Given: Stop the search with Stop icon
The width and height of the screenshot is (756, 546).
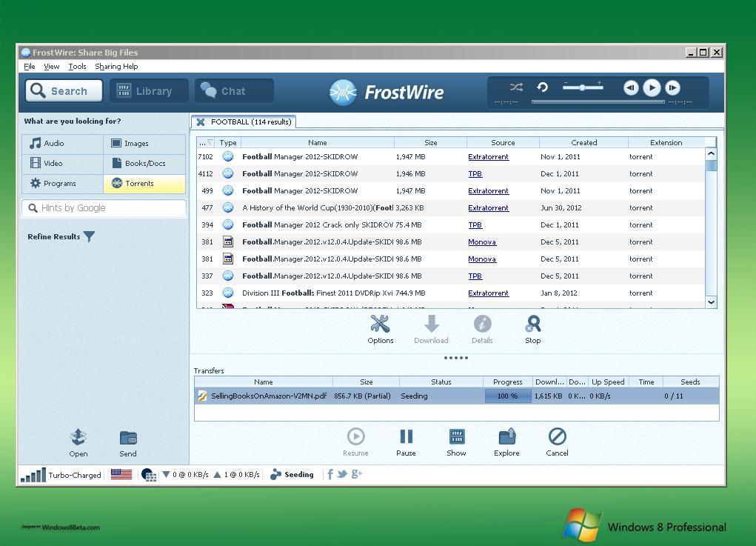Looking at the screenshot, I should coord(533,324).
